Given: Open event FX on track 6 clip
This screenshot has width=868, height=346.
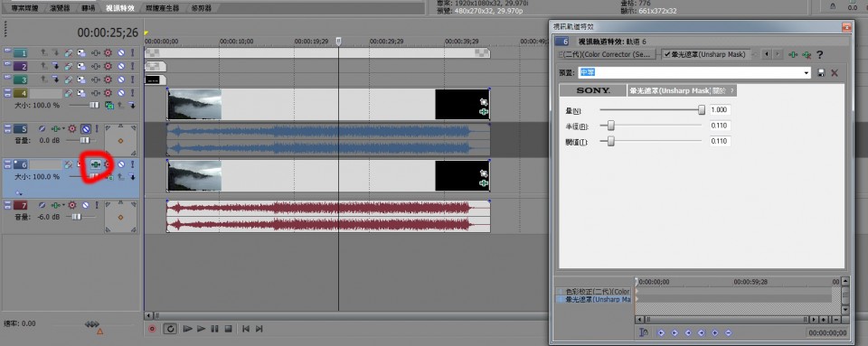Looking at the screenshot, I should (484, 183).
